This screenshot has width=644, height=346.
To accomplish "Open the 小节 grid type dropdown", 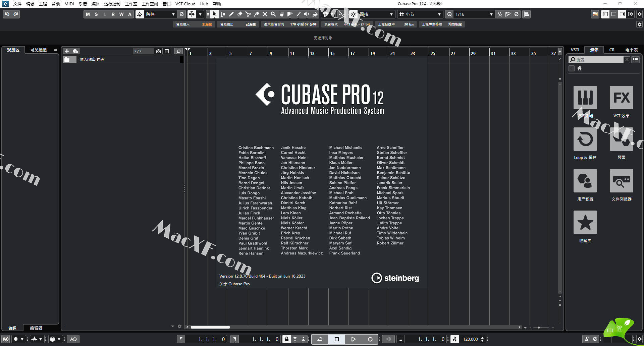I will tap(420, 14).
